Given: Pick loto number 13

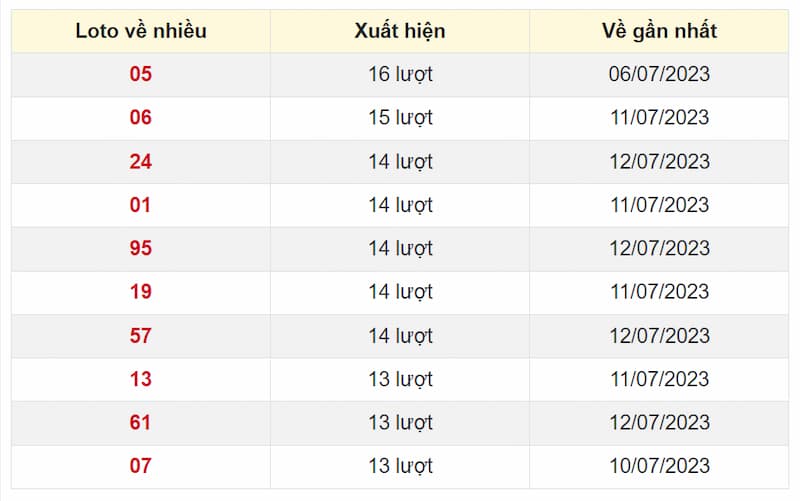Looking at the screenshot, I should point(141,379).
